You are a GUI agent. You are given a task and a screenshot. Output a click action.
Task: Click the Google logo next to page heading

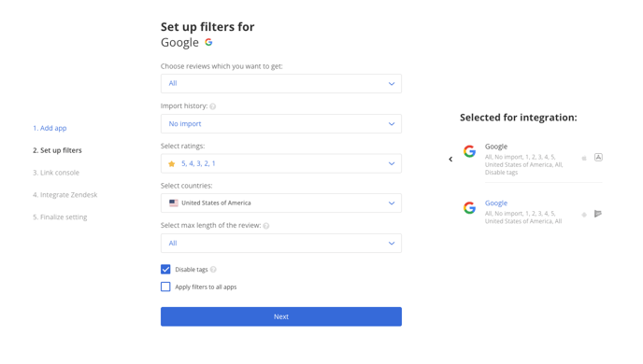click(208, 42)
